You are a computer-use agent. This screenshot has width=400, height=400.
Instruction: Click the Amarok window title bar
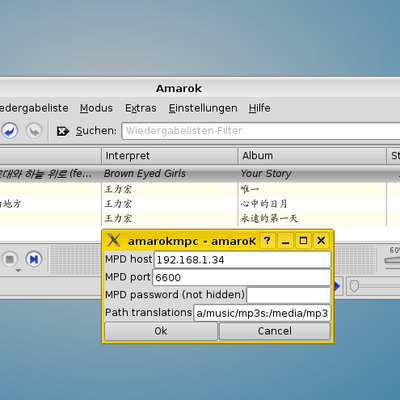pyautogui.click(x=200, y=88)
